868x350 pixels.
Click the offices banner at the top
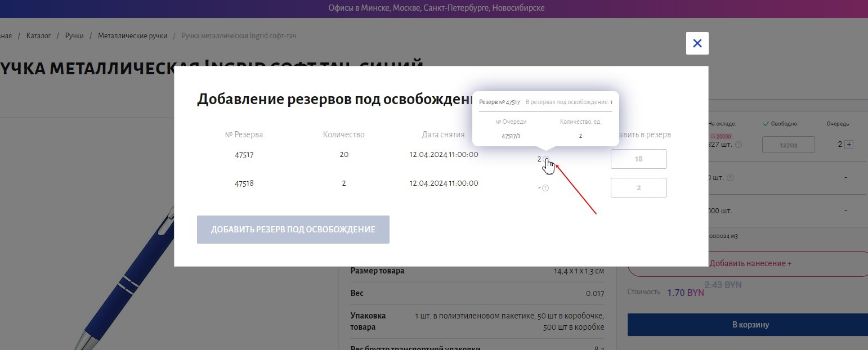point(436,8)
